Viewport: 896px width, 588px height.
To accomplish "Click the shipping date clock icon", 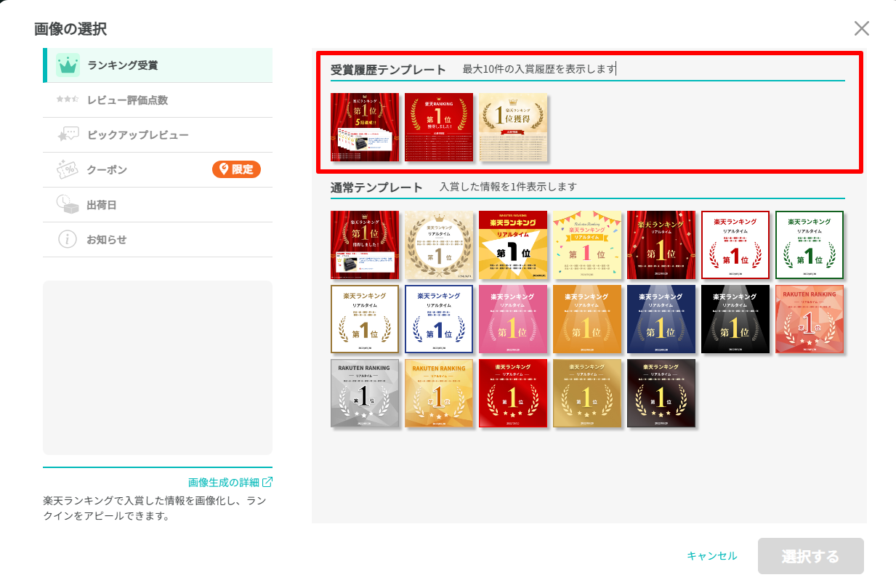I will click(x=68, y=204).
